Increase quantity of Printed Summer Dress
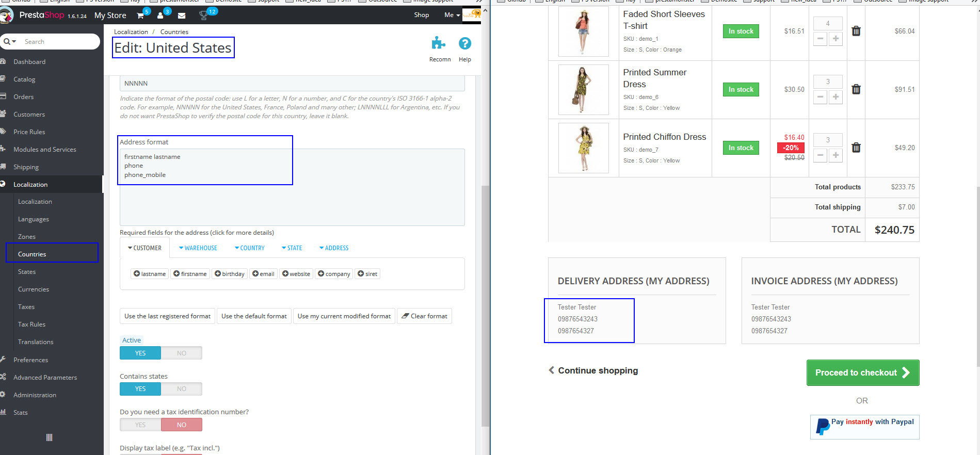Image resolution: width=980 pixels, height=455 pixels. point(836,97)
